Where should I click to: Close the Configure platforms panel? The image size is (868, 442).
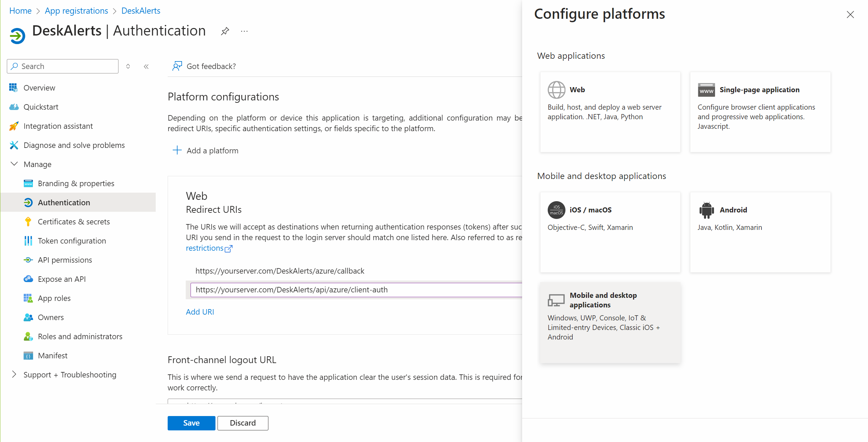pos(850,15)
